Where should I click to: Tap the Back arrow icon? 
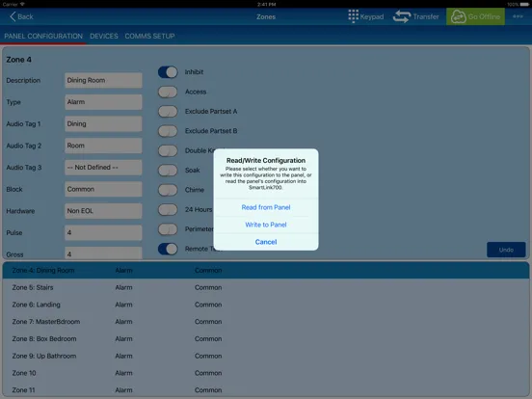pos(13,16)
